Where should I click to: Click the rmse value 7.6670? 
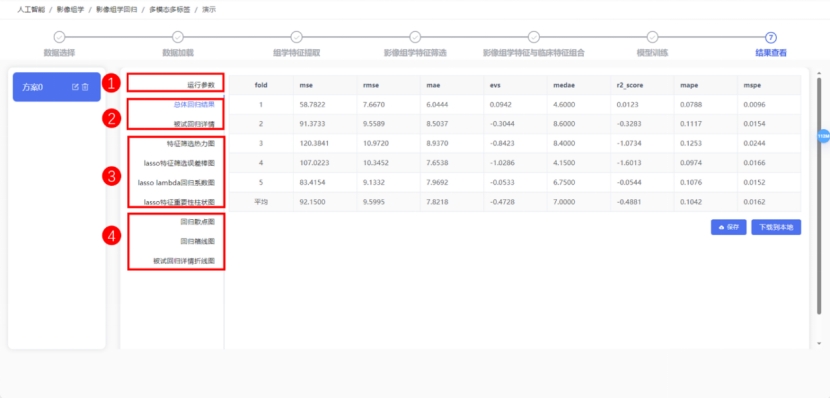tap(373, 105)
